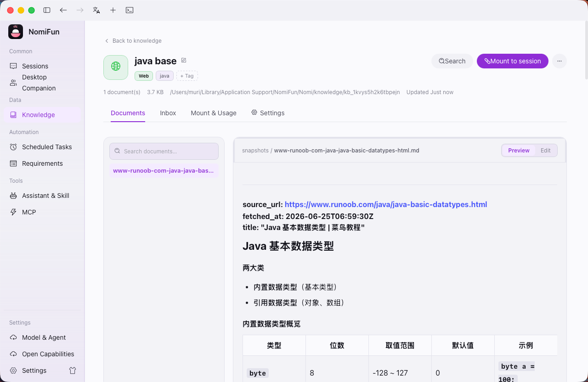The image size is (588, 382).
Task: Click the Model & Agent cloud icon
Action: click(x=13, y=337)
